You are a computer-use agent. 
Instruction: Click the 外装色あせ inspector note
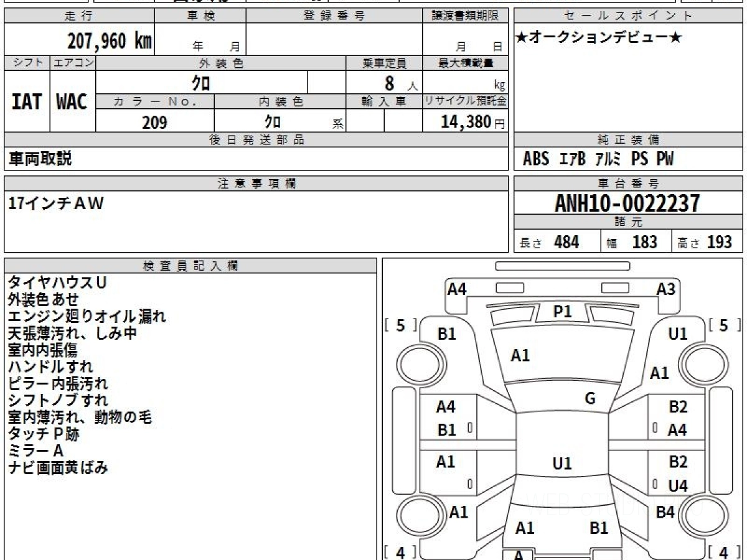(x=44, y=300)
